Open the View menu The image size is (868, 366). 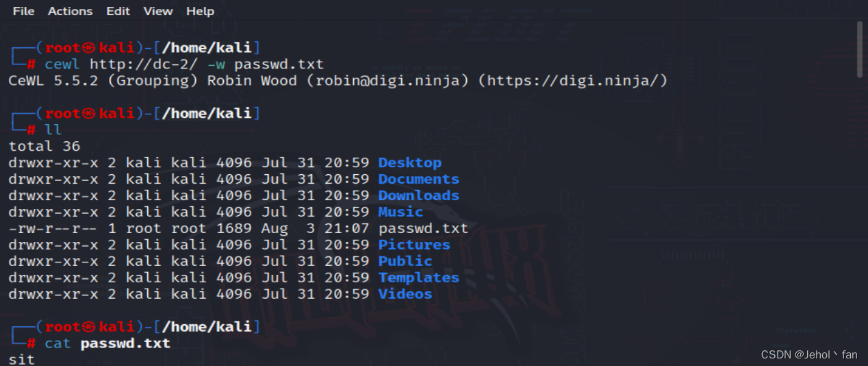point(158,11)
